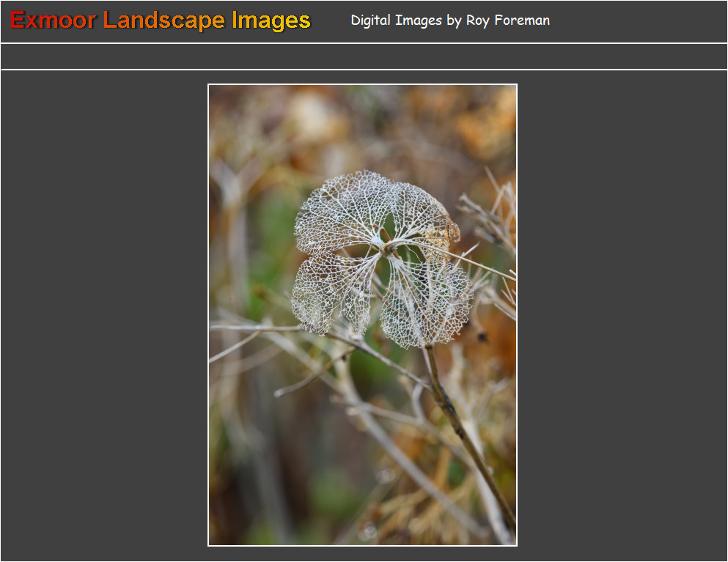
Task: Click the word Exmoor in the heading
Action: coord(53,21)
